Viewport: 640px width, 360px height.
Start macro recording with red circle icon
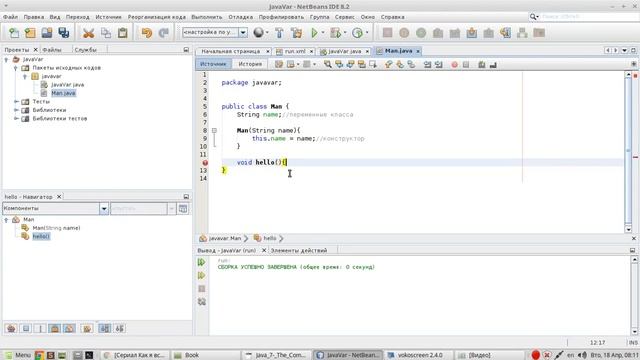(x=454, y=65)
